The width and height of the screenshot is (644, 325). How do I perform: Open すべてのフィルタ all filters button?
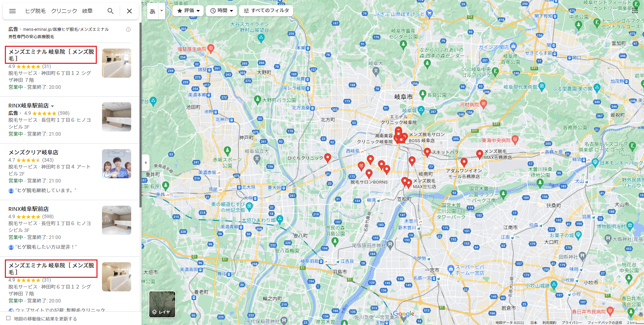[x=266, y=11]
